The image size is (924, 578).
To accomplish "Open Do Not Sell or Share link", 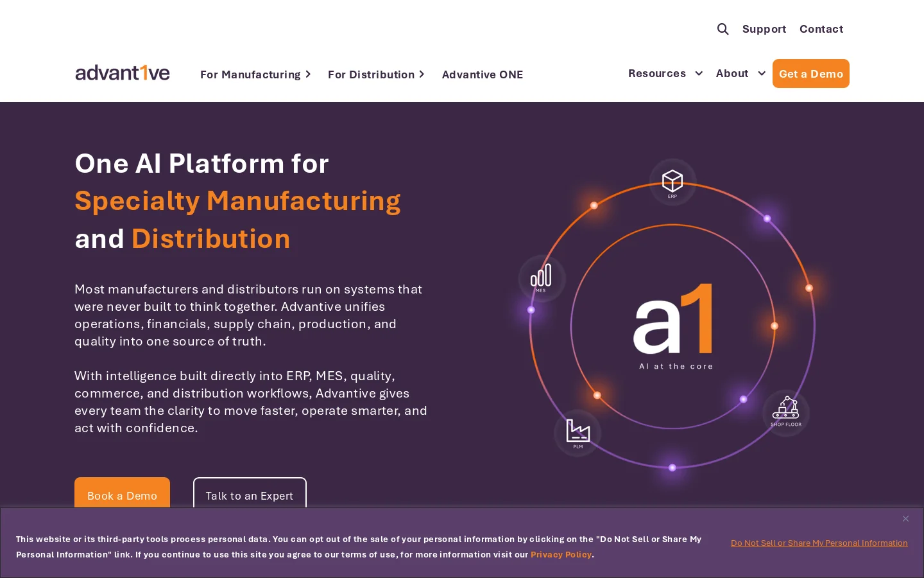I will click(819, 543).
